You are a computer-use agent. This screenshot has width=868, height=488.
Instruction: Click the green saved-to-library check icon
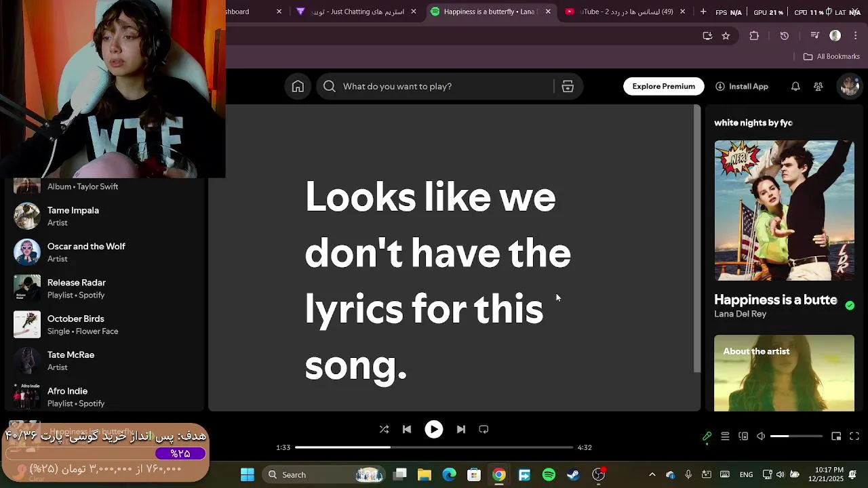850,306
